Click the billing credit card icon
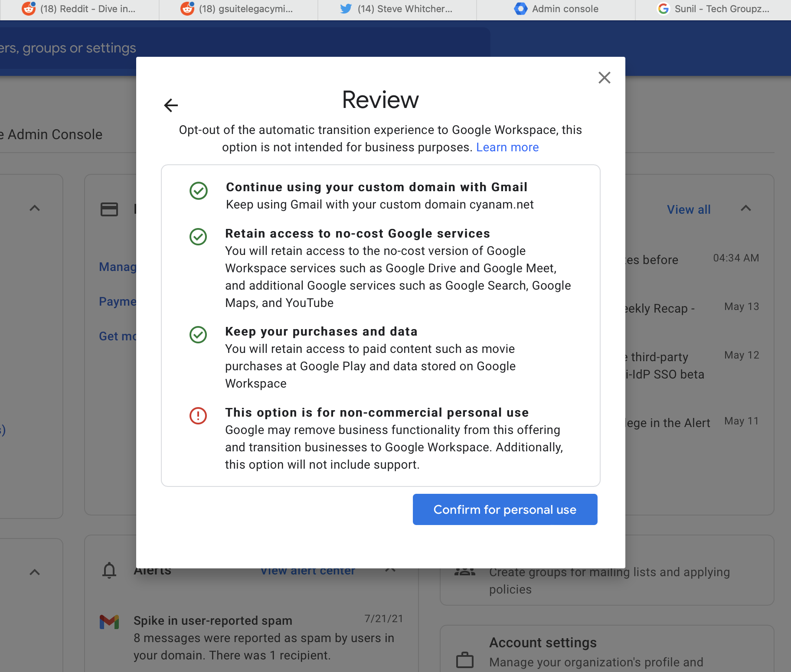 (109, 209)
